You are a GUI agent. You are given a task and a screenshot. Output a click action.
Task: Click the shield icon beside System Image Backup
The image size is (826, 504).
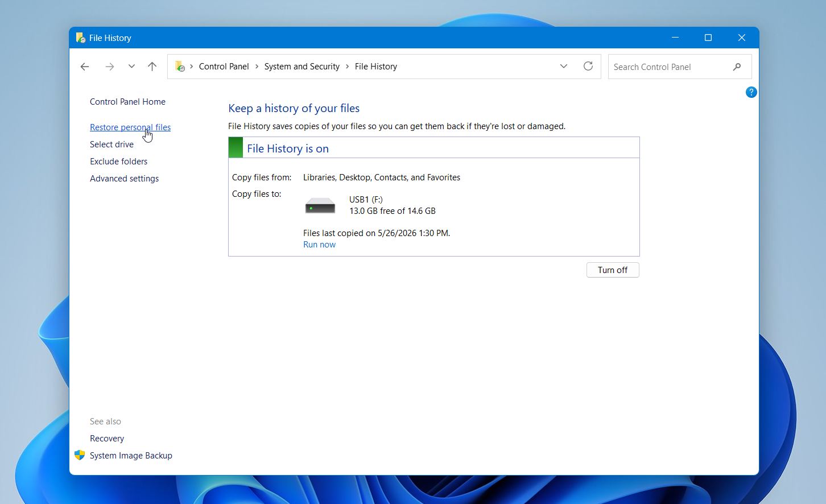(80, 455)
